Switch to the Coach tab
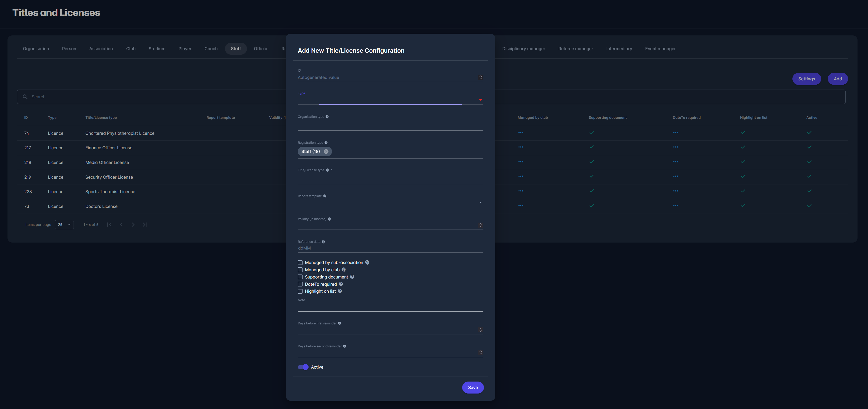Screen dimensions: 868x409 [x=211, y=49]
